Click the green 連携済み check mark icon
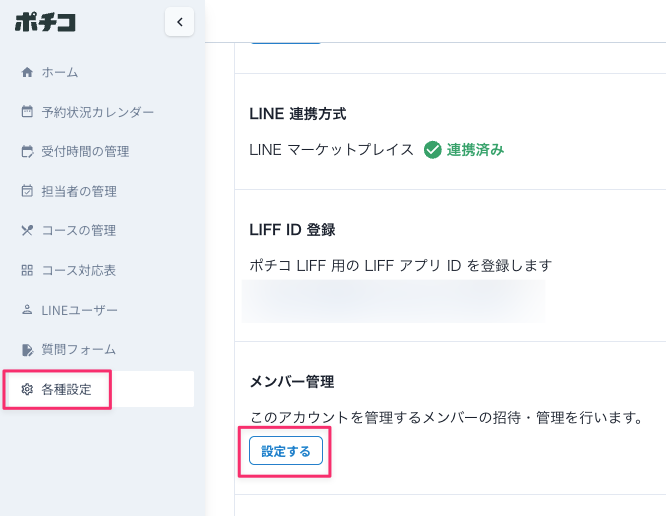Viewport: 666px width, 516px height. (433, 150)
